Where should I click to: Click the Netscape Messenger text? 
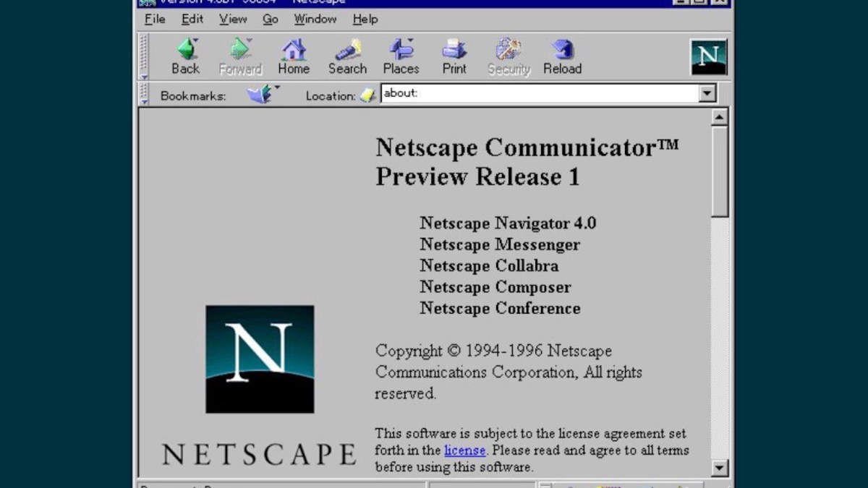[500, 244]
